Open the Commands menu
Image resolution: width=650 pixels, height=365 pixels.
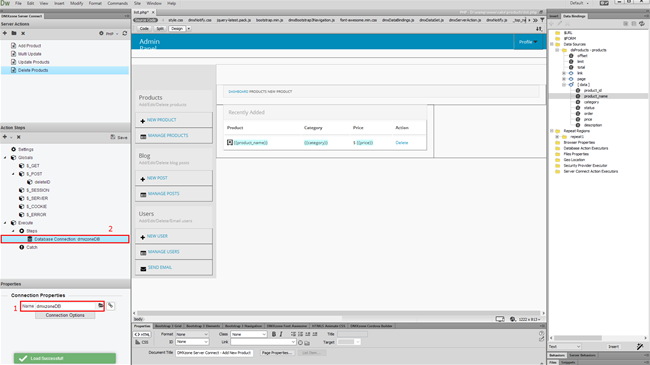118,3
